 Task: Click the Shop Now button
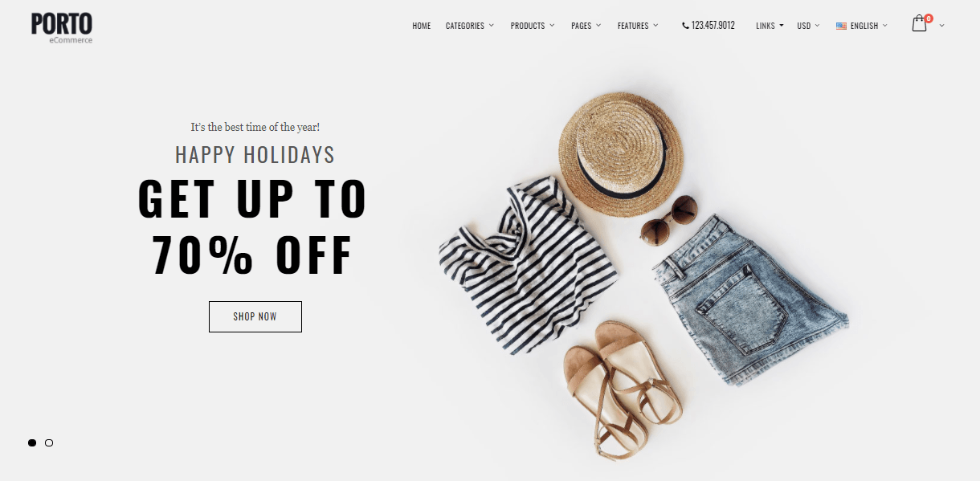(255, 316)
